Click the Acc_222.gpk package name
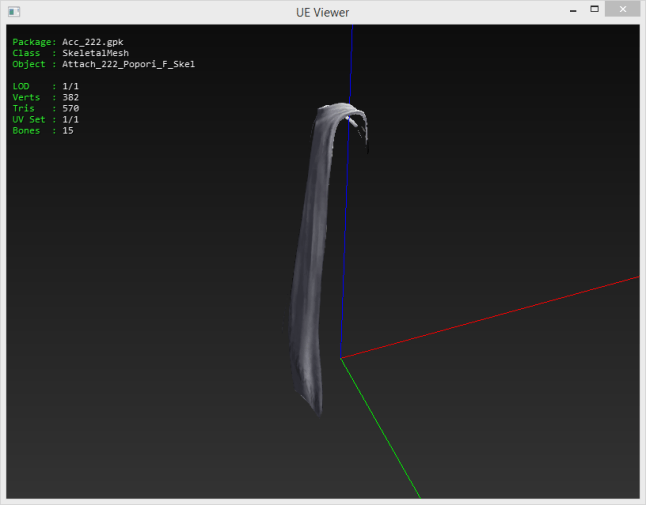646x505 pixels. point(93,42)
